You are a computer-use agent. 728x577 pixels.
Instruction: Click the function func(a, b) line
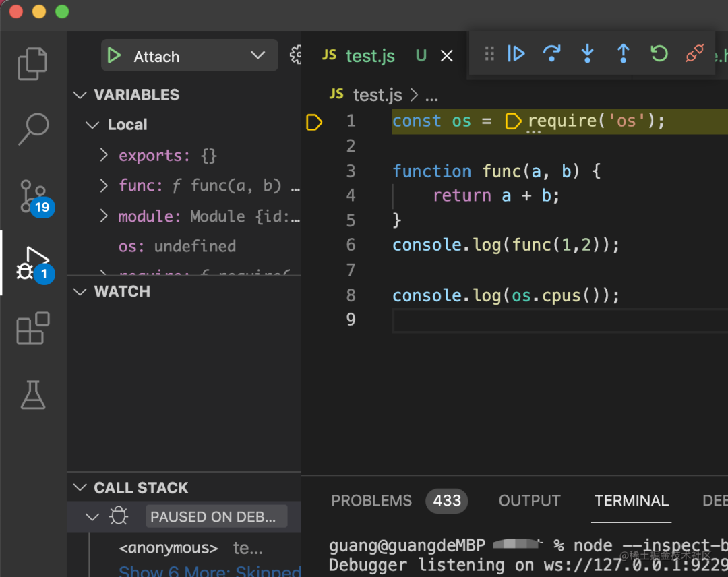pyautogui.click(x=497, y=171)
